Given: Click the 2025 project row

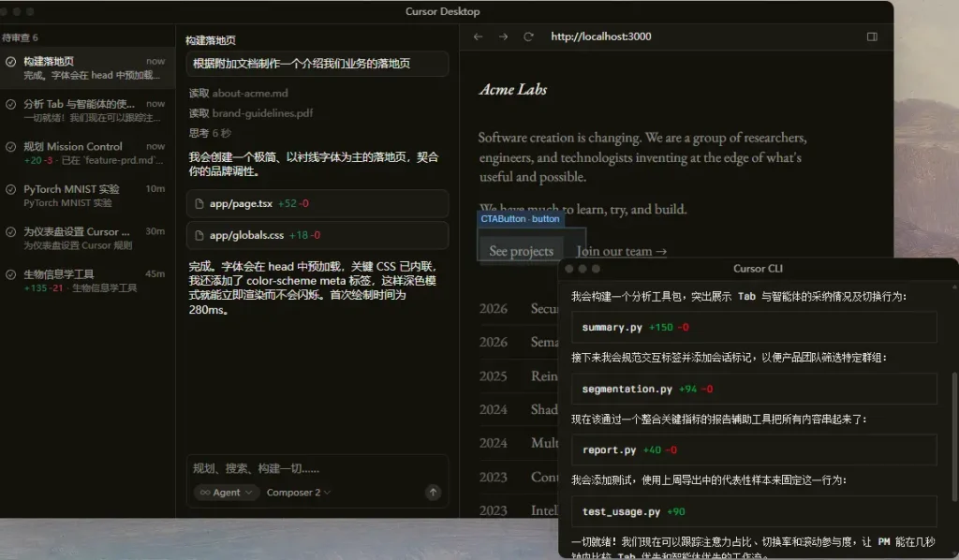Looking at the screenshot, I should tap(519, 376).
